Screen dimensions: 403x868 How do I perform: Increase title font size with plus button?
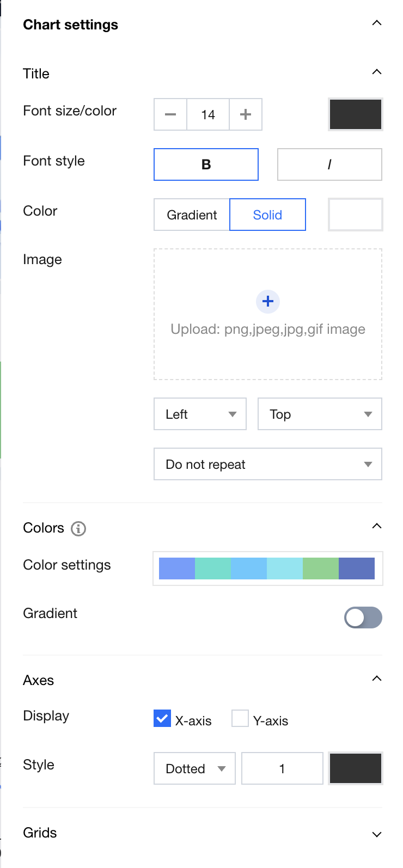click(246, 114)
